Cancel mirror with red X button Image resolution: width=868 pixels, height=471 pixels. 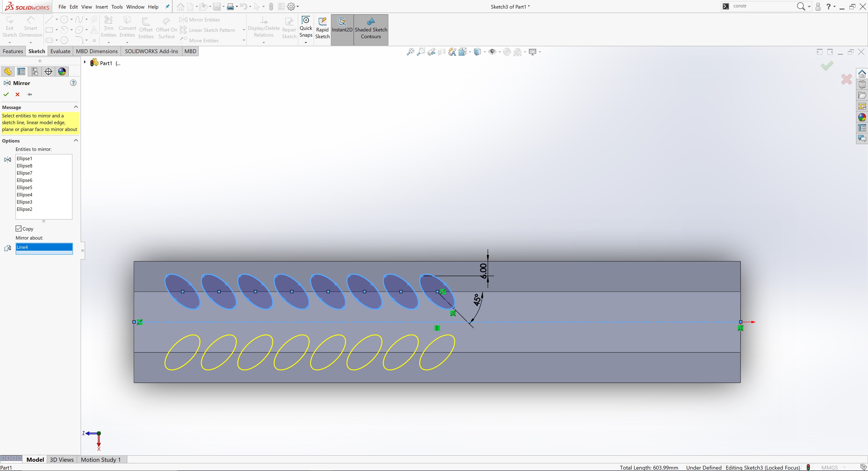click(x=18, y=94)
